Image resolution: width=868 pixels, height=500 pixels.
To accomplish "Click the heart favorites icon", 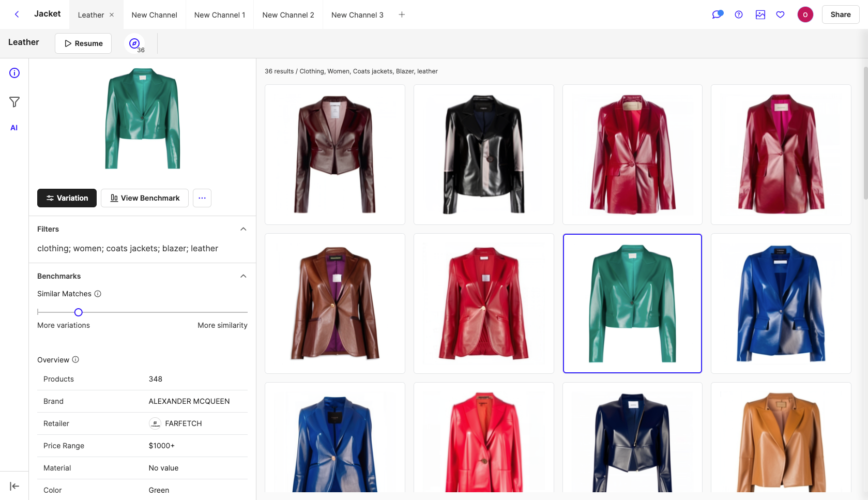I will coord(781,14).
